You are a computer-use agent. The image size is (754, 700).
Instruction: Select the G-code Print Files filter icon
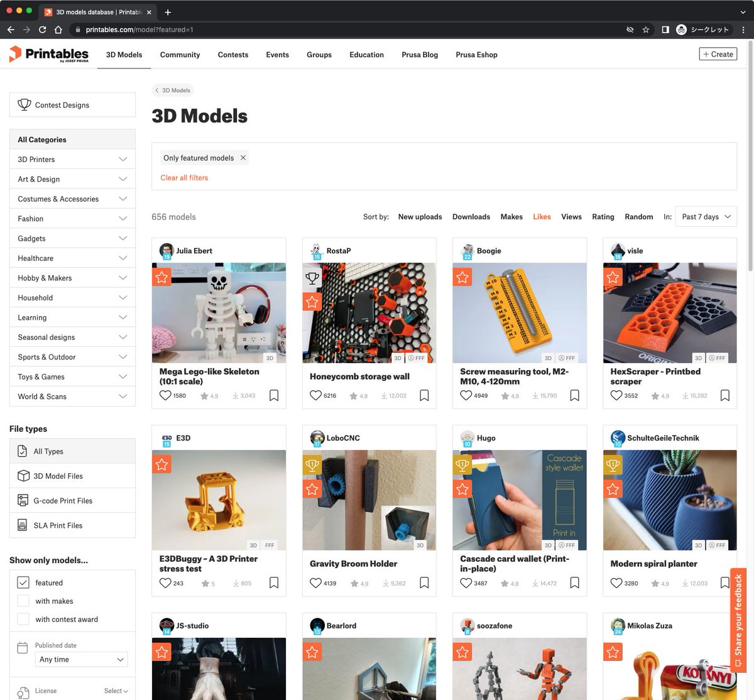coord(23,500)
